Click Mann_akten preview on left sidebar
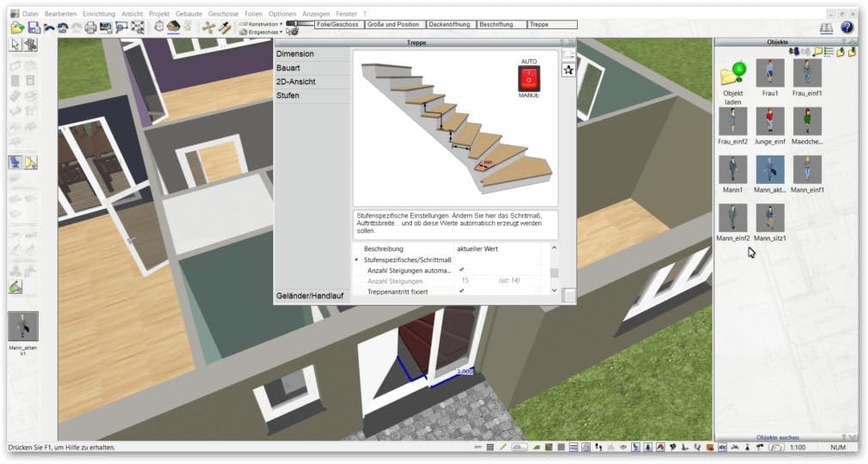Image resolution: width=868 pixels, height=464 pixels. (22, 327)
